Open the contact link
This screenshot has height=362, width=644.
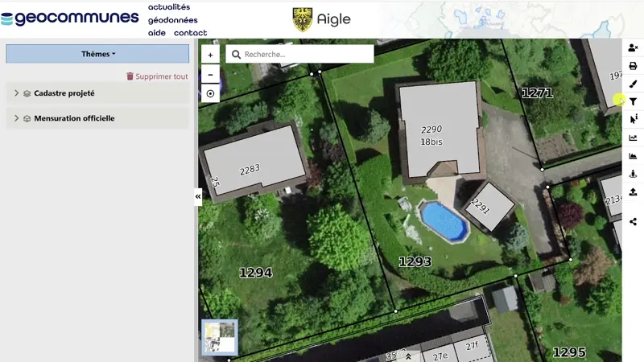190,33
